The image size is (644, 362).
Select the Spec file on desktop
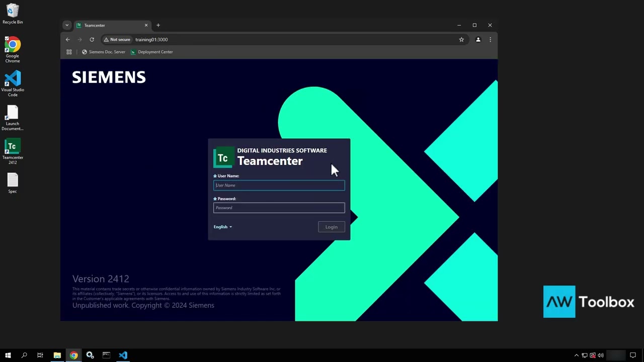click(x=13, y=183)
